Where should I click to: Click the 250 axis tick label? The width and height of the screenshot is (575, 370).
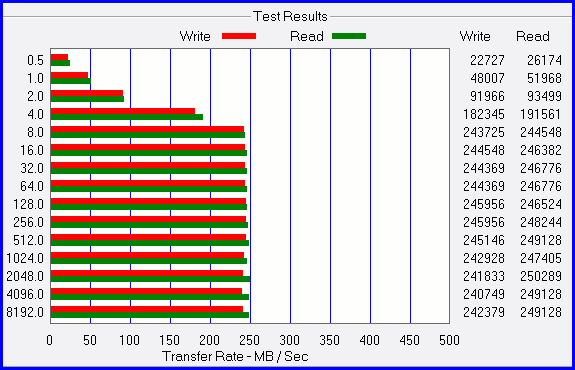(250, 340)
